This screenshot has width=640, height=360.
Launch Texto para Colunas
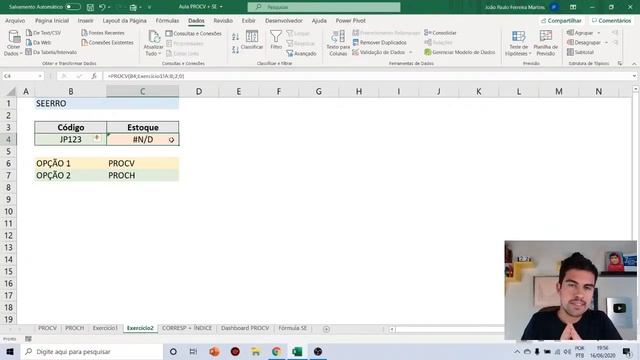coord(338,43)
